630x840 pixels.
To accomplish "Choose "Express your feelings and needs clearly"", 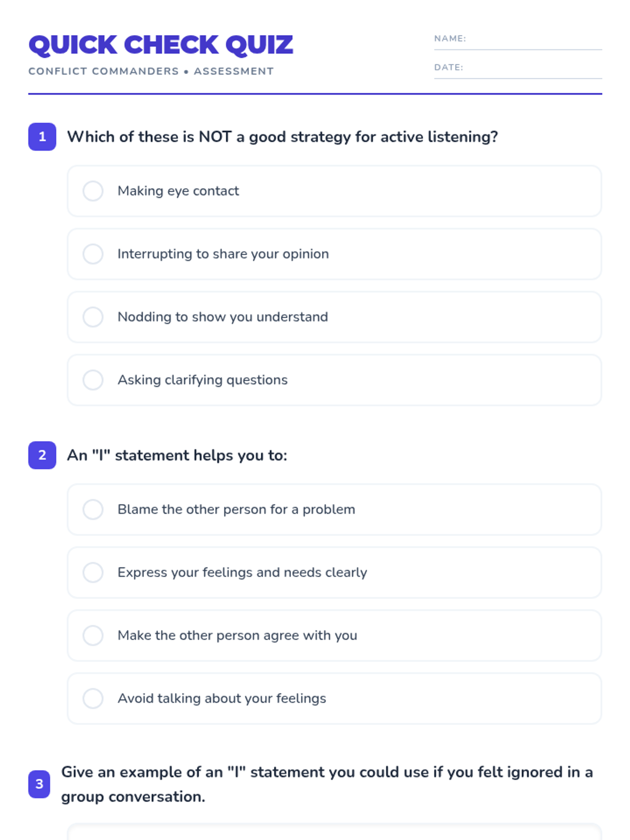I will [x=93, y=572].
